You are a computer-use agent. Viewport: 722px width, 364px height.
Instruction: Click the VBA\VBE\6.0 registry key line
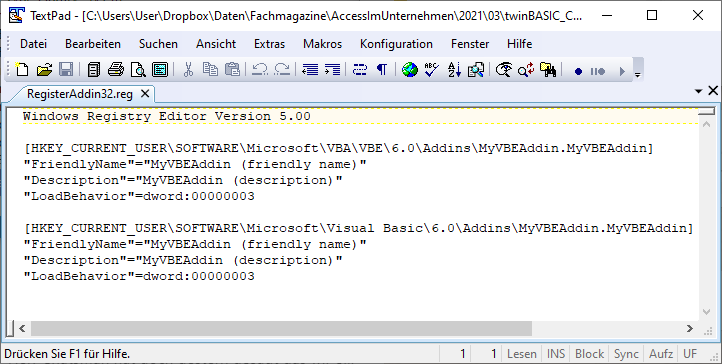338,148
